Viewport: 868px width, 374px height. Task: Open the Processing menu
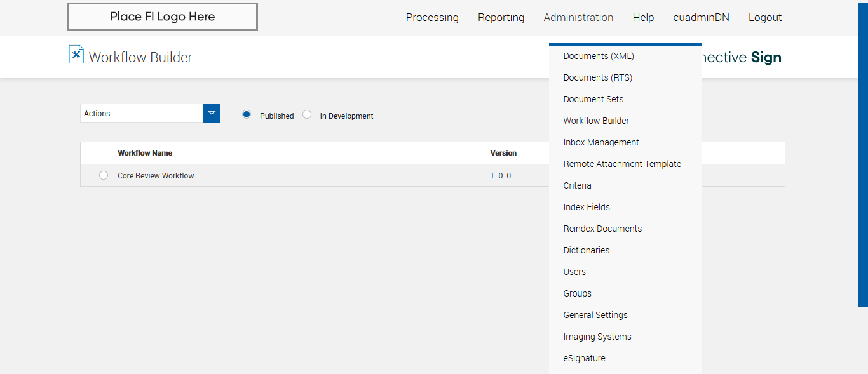(432, 17)
